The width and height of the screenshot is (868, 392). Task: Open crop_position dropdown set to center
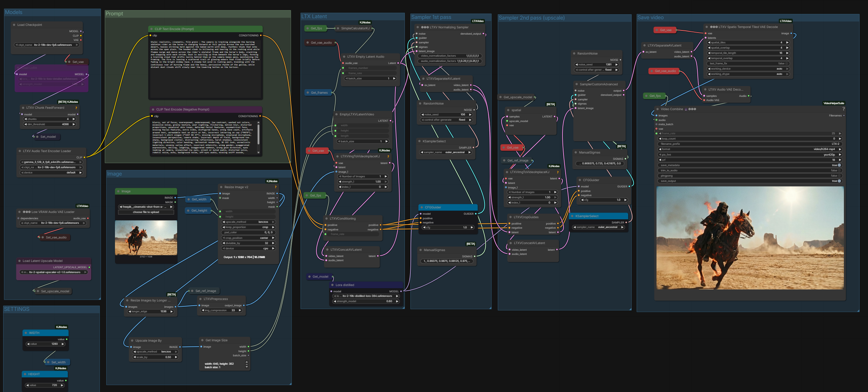(x=249, y=238)
